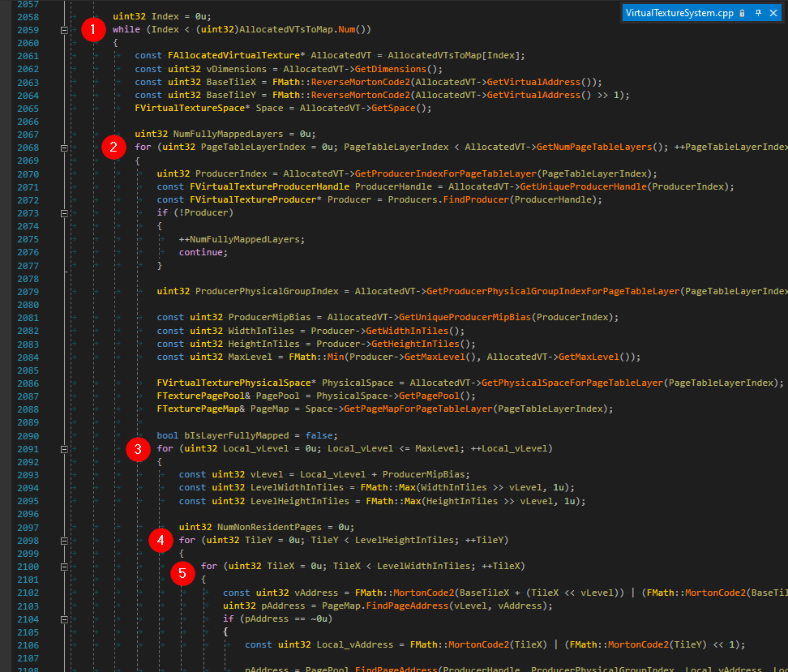Click GetPhysicalSpaceForPageTableLayer on line 2086
Screen dimensions: 788x672
tap(572, 383)
